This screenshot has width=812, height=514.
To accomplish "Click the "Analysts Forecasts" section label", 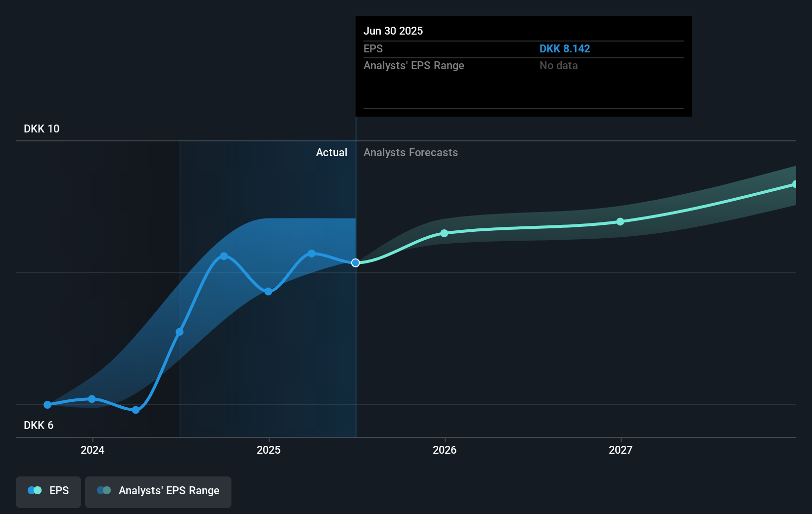I will coord(410,153).
